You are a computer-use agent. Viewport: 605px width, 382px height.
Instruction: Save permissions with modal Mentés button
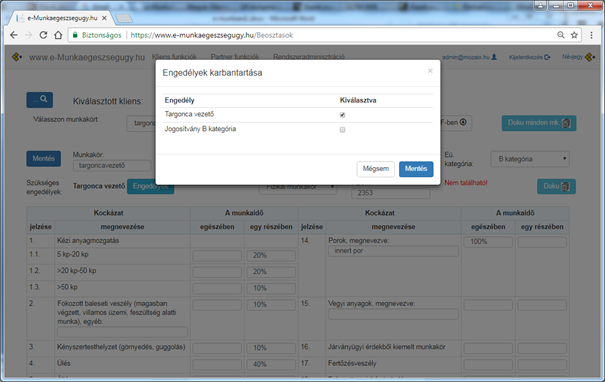416,169
